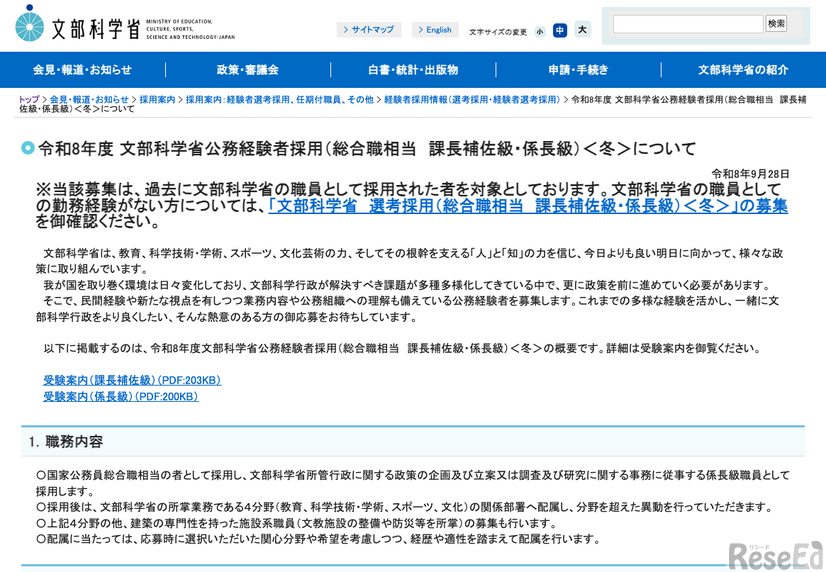Viewport: 826px width, 572px height.
Task: Click the MEXT logo icon
Action: pyautogui.click(x=30, y=24)
